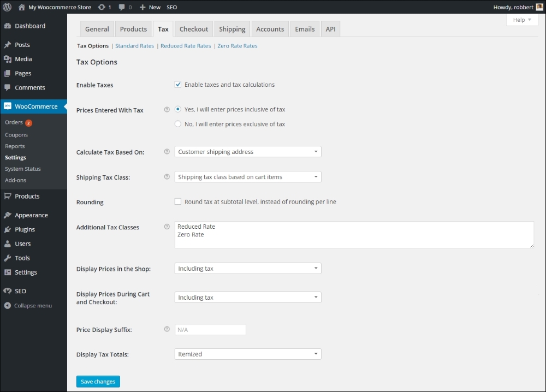The width and height of the screenshot is (546, 392).
Task: Click the Tax Options sub-navigation link
Action: point(93,46)
